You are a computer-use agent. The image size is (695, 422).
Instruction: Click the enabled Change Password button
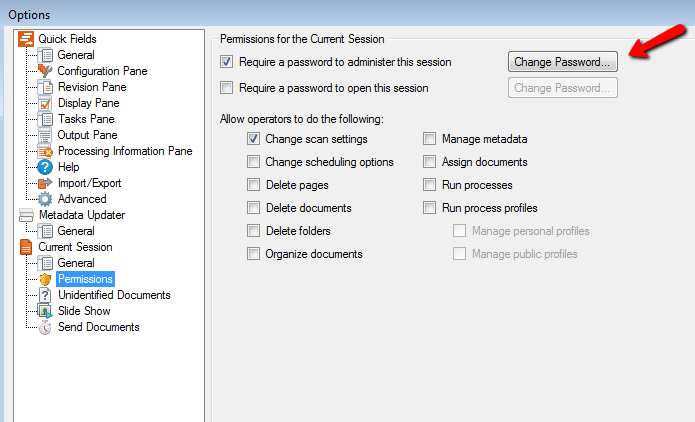point(563,62)
